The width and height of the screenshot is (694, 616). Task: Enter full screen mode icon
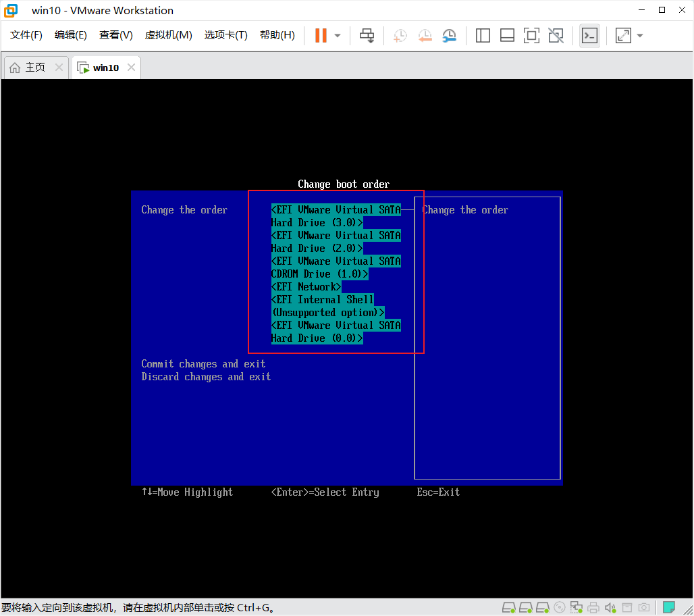(x=531, y=35)
